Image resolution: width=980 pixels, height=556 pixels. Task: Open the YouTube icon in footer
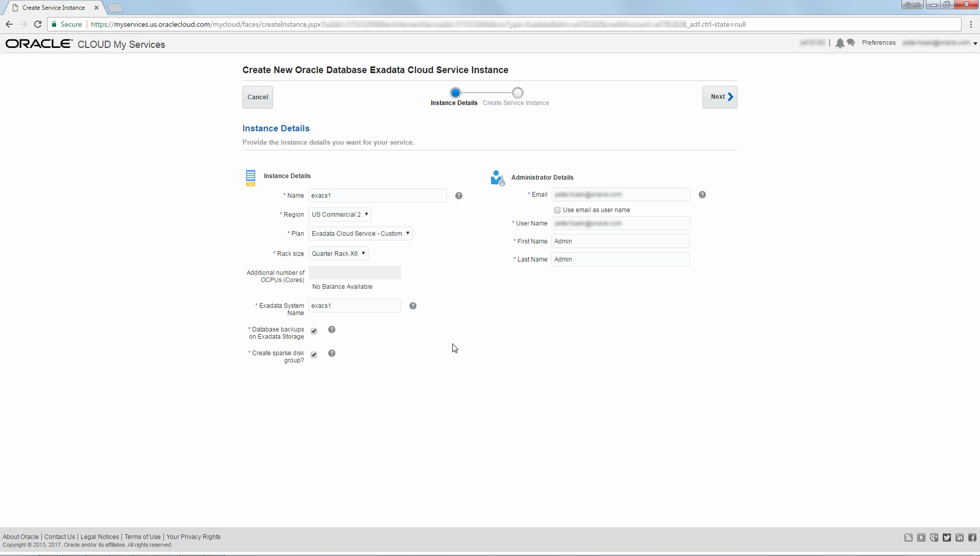click(921, 538)
